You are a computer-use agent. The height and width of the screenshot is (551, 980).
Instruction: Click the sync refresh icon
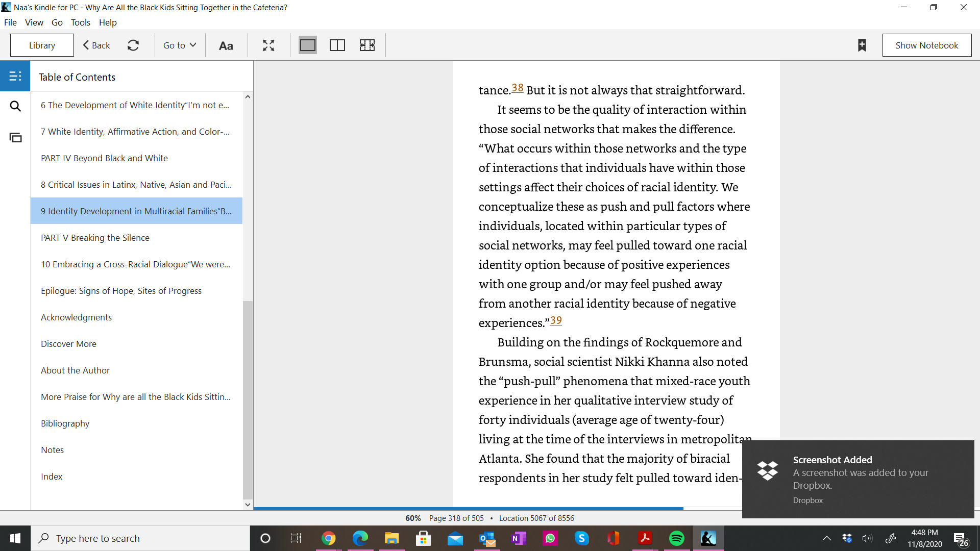tap(133, 45)
